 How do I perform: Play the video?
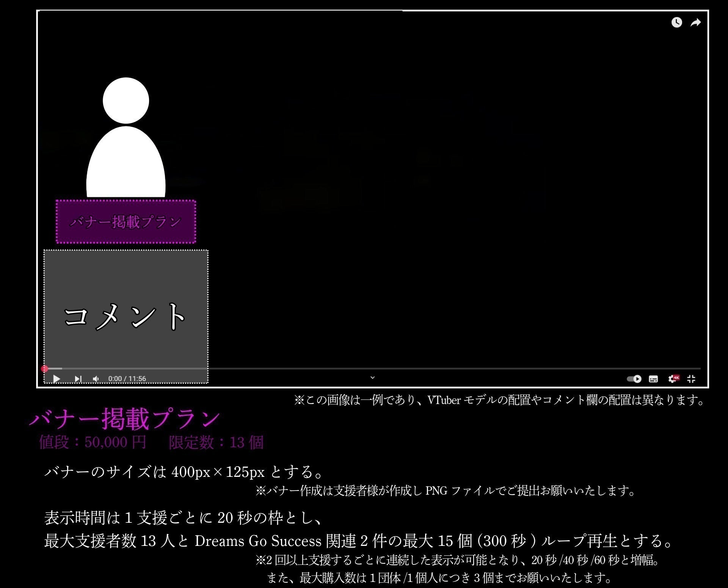click(57, 379)
